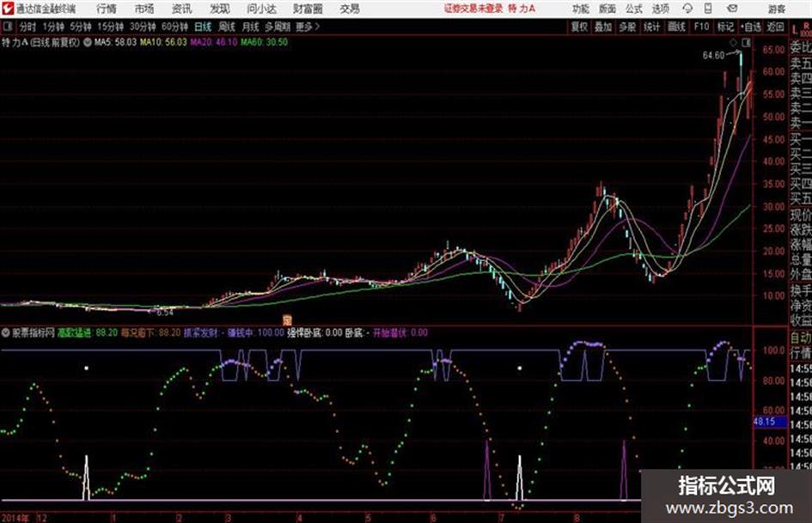Open the 发现 menu
Viewport: 812px width, 523px height.
coord(220,9)
